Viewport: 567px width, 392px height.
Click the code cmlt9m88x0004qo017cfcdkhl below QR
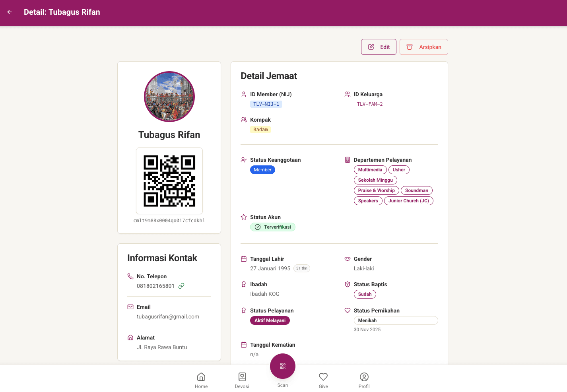(x=169, y=221)
